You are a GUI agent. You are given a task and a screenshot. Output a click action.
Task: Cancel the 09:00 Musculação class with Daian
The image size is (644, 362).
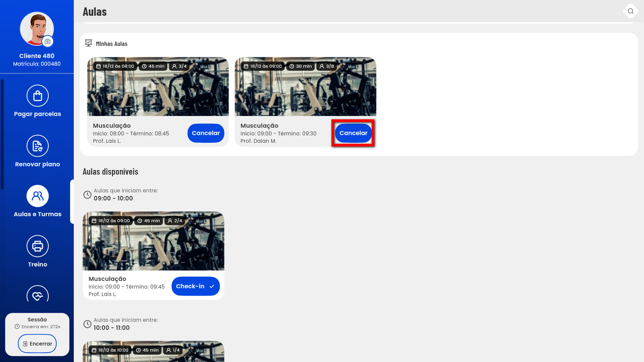(353, 133)
